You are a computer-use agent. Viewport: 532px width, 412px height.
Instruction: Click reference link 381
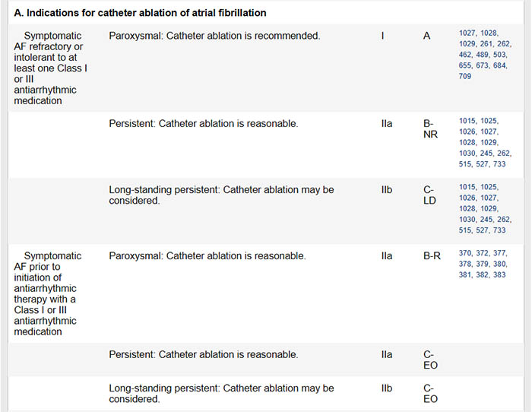[466, 274]
